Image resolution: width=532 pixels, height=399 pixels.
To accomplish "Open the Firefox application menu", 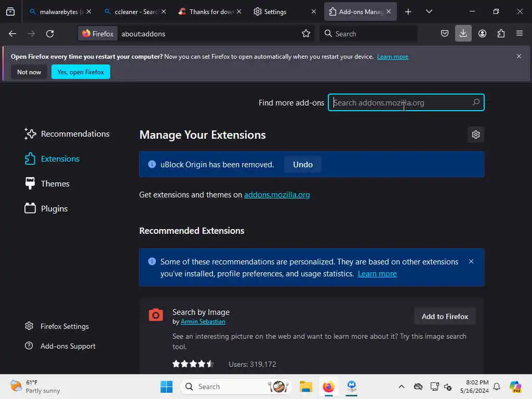I will pos(520,34).
